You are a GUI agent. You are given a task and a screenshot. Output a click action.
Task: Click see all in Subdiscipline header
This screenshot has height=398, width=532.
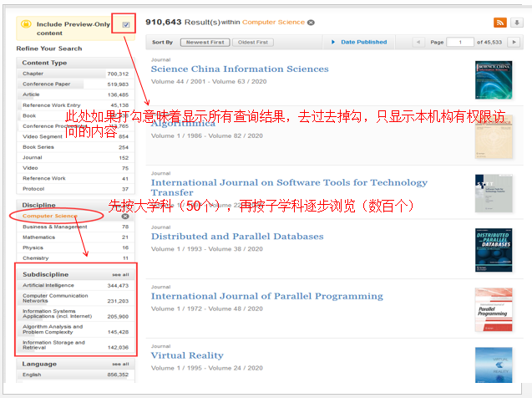click(120, 275)
